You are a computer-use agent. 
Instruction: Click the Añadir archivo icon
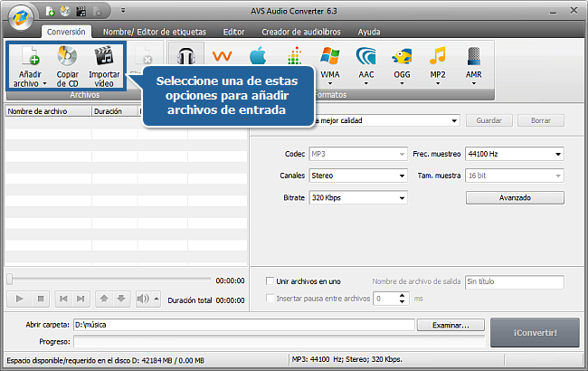tap(30, 56)
